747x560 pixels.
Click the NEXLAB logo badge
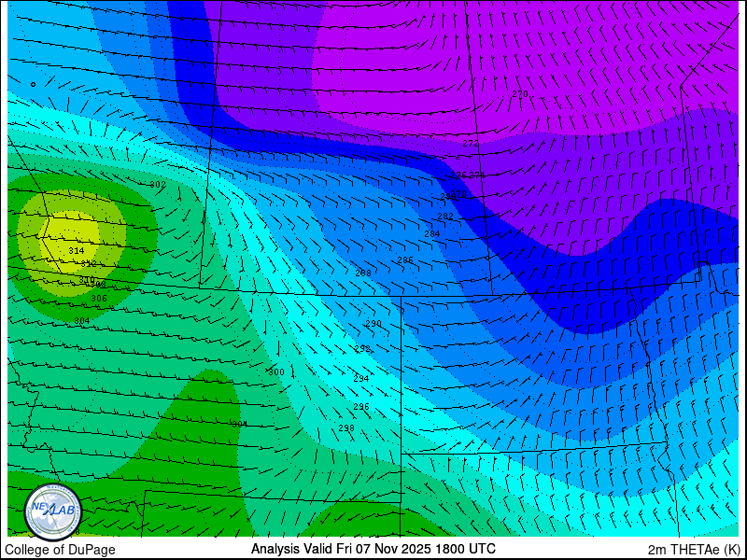[x=53, y=511]
